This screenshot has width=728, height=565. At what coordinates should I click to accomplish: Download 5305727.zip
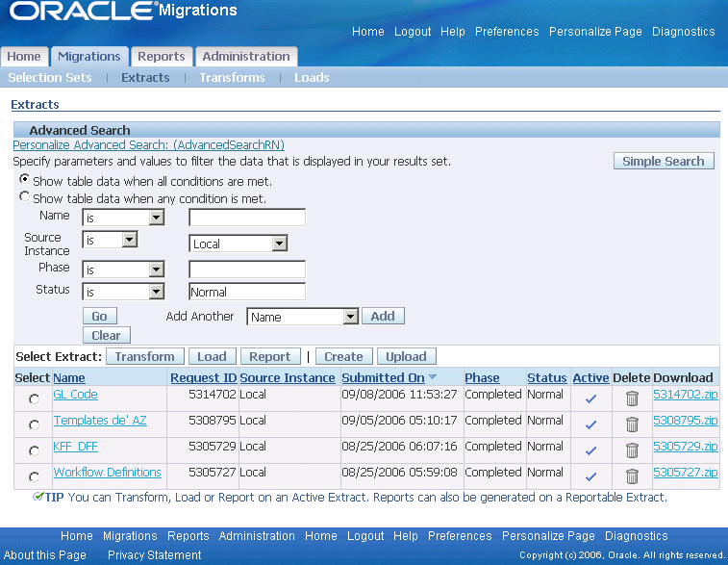[x=686, y=473]
